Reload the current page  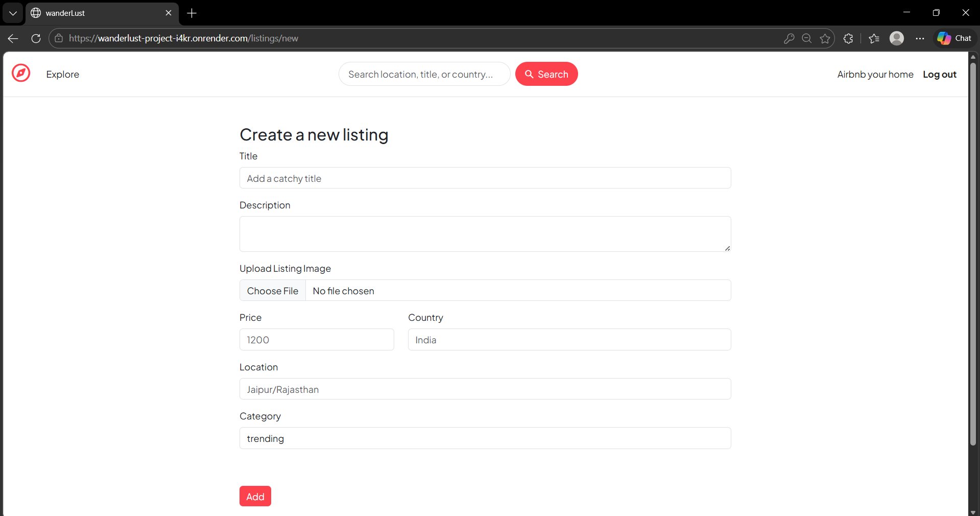[36, 38]
